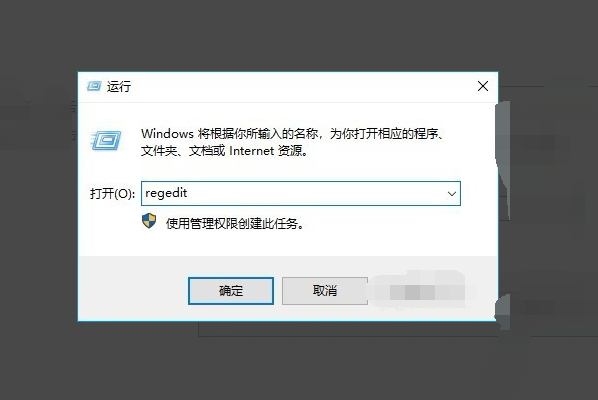598x400 pixels.
Task: Click the empty title bar area of 运行
Action: coord(301,87)
